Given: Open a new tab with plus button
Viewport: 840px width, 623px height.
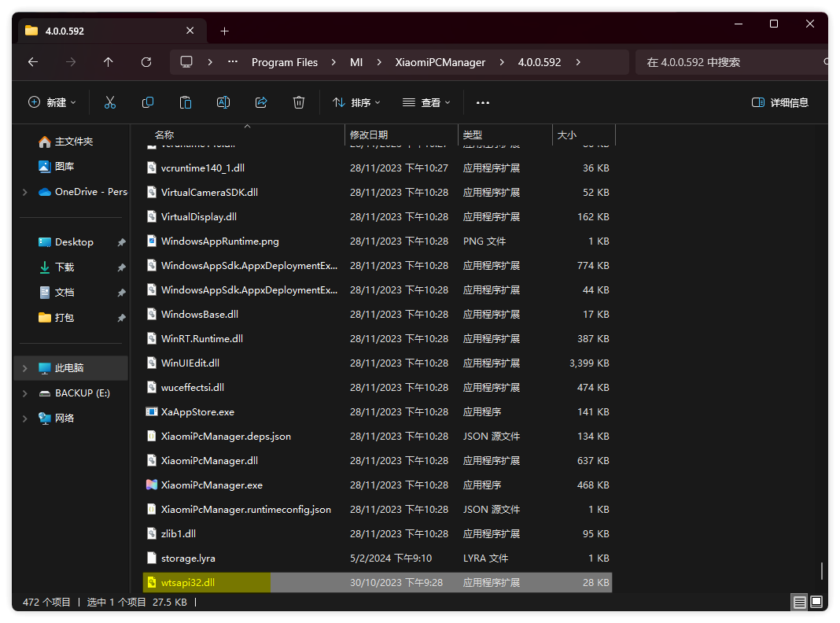Looking at the screenshot, I should [224, 31].
